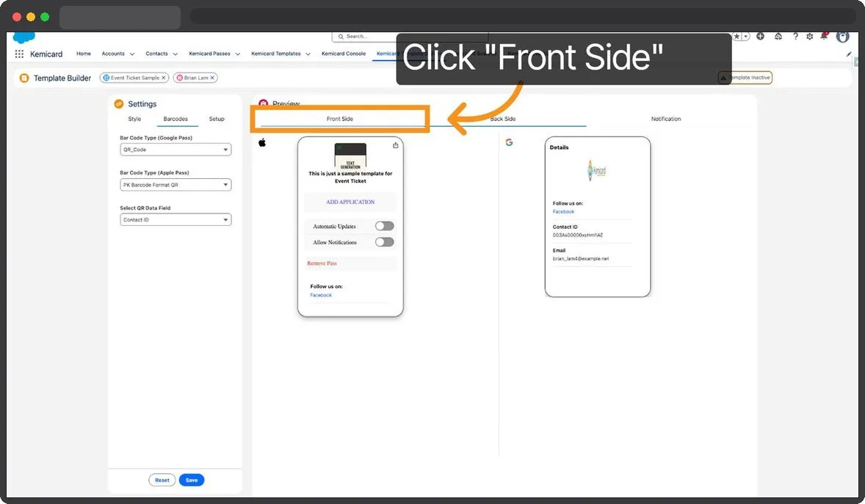Switch to the Setup settings tab

click(217, 119)
